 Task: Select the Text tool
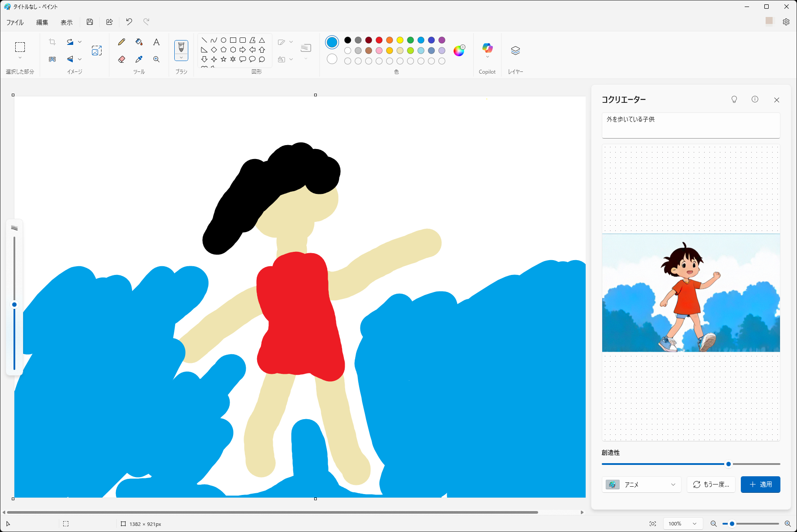(156, 42)
